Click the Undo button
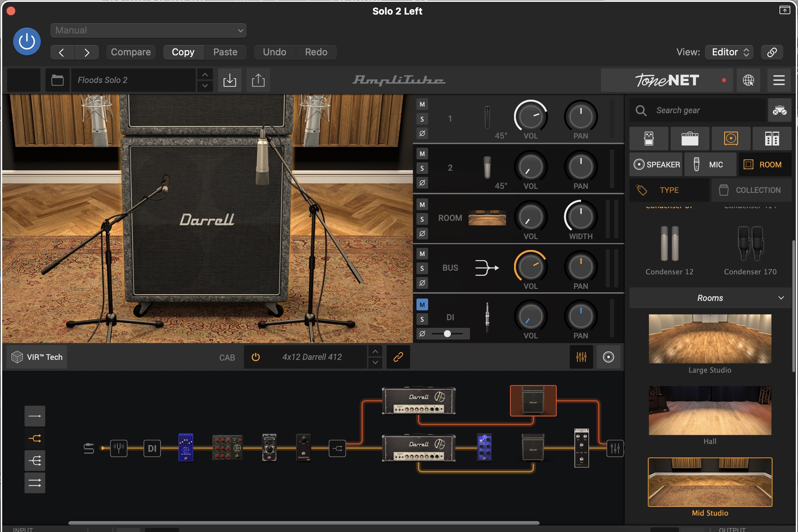 click(274, 52)
